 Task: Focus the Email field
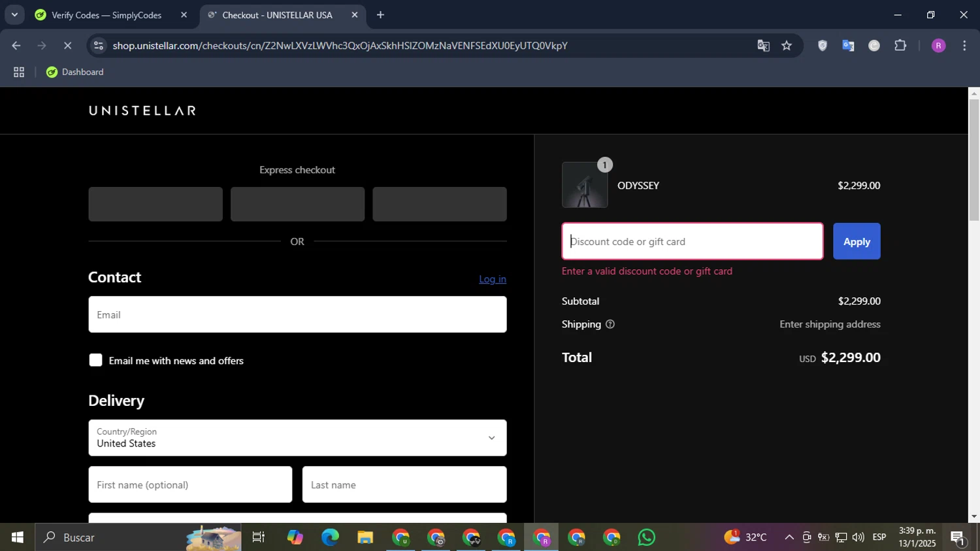point(297,314)
